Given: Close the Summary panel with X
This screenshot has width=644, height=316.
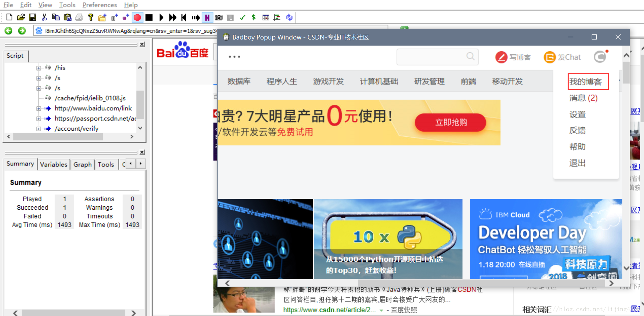Looking at the screenshot, I should coord(142,152).
